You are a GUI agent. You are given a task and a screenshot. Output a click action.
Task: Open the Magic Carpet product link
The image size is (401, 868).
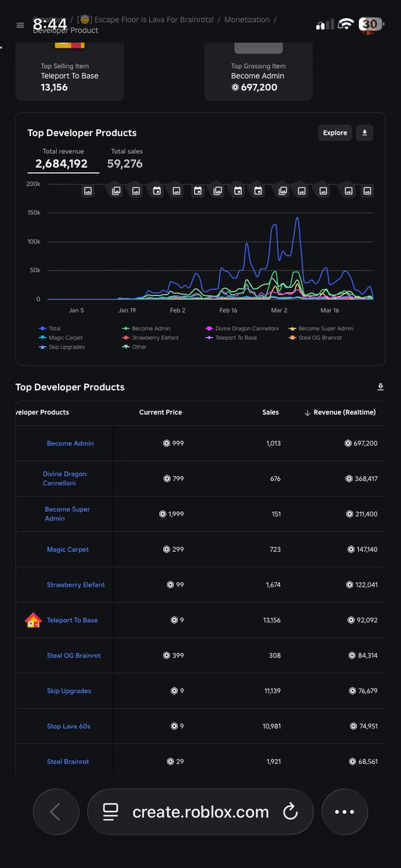tap(68, 550)
